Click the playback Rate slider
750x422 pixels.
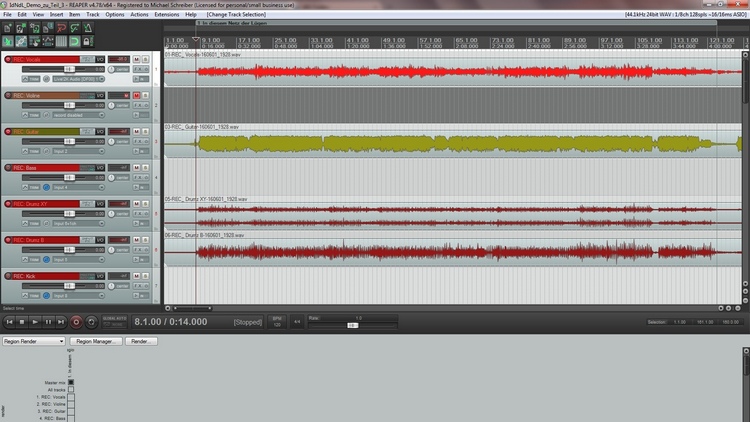[353, 325]
